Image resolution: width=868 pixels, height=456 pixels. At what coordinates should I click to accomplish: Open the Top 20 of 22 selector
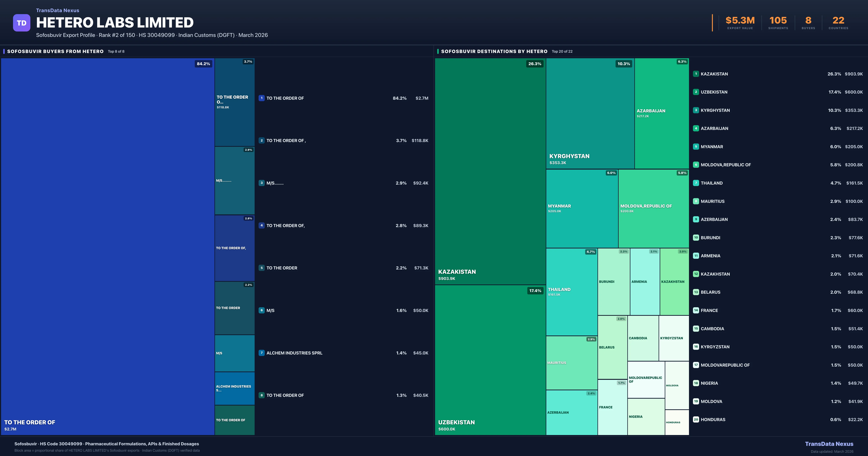pyautogui.click(x=562, y=51)
